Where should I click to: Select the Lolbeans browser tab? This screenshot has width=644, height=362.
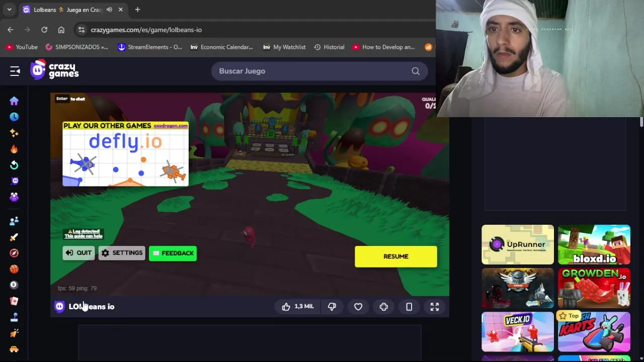point(73,10)
